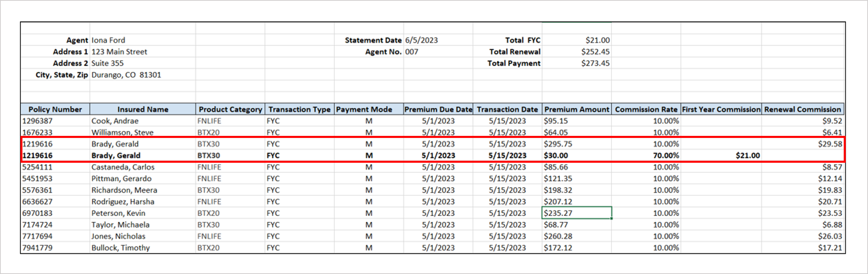The image size is (868, 274).
Task: Select Durango, CO 81301 address cell
Action: point(126,75)
